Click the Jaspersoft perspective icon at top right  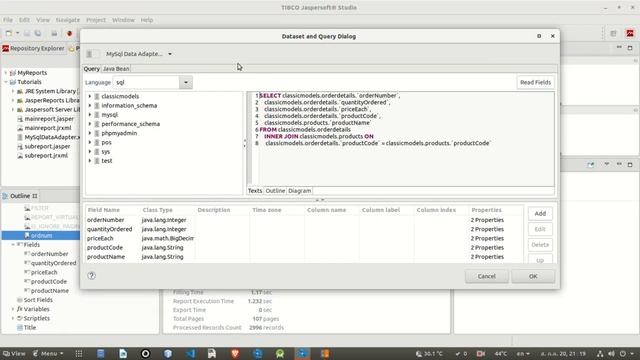pyautogui.click(x=630, y=33)
